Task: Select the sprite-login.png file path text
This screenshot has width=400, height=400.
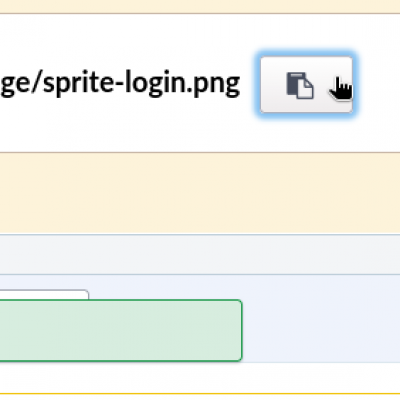Action: 120,83
